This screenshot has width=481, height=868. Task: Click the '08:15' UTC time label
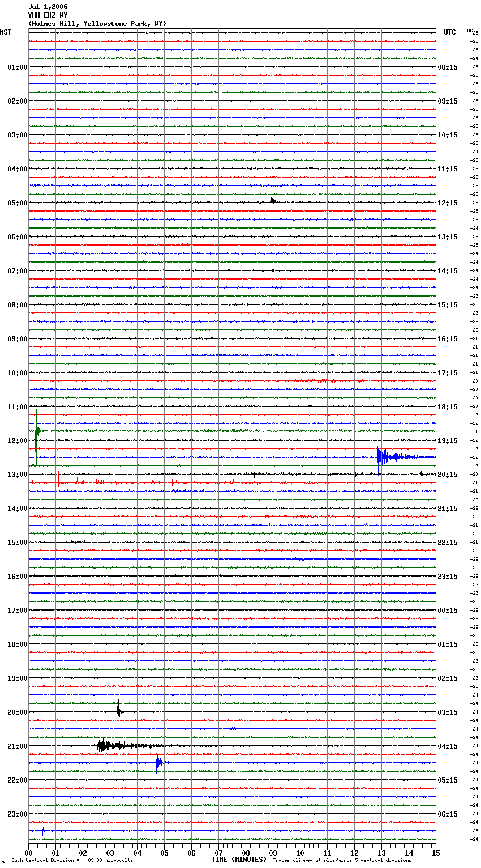pos(448,67)
